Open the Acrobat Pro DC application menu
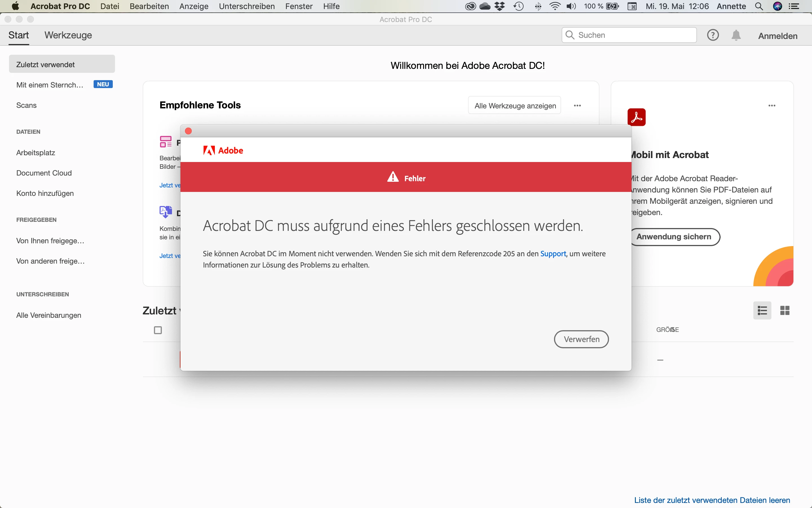 60,6
